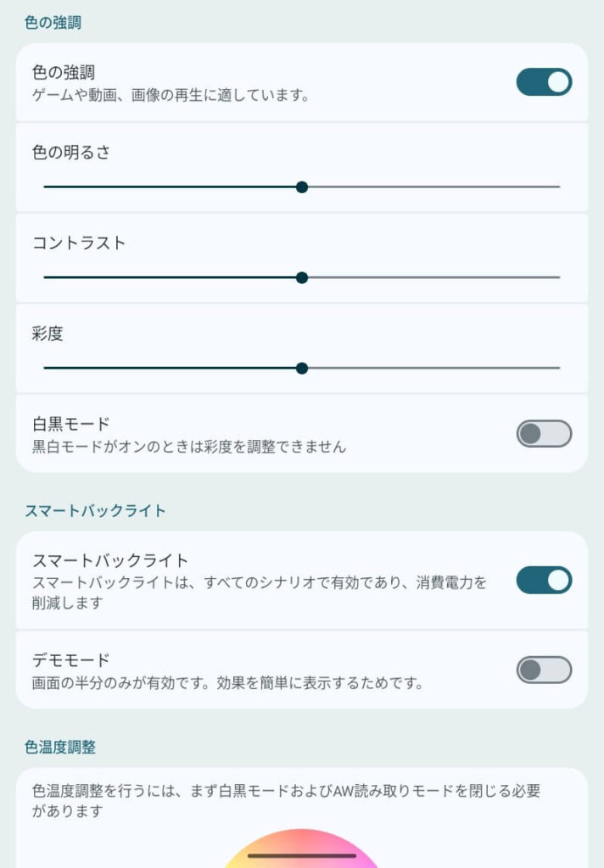Enable the 白黒モード toggle
Image resolution: width=604 pixels, height=868 pixels.
pyautogui.click(x=544, y=433)
